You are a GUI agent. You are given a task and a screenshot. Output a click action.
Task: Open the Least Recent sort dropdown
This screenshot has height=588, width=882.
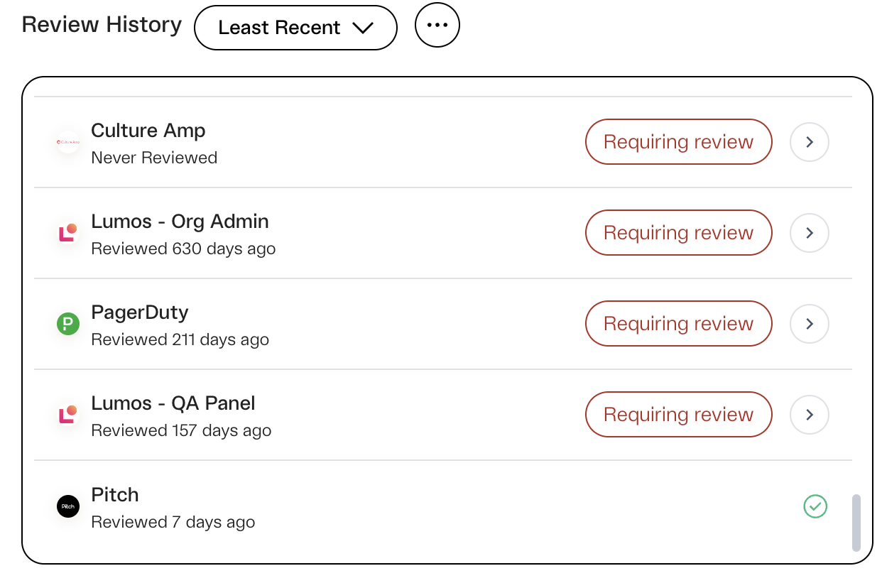pos(295,28)
